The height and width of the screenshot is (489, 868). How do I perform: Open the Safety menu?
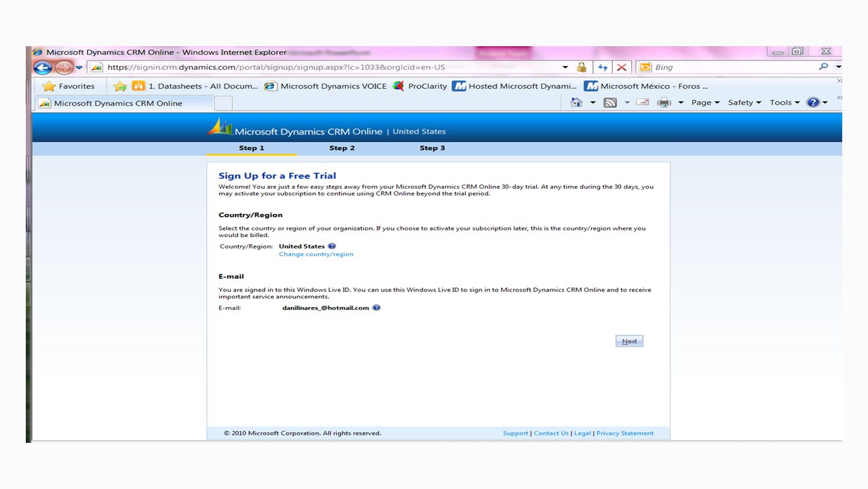[x=744, y=103]
